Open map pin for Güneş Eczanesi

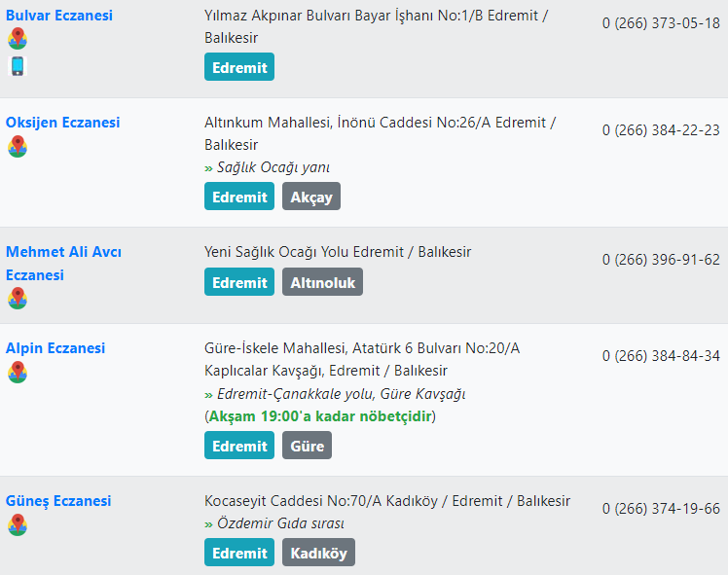(x=18, y=524)
